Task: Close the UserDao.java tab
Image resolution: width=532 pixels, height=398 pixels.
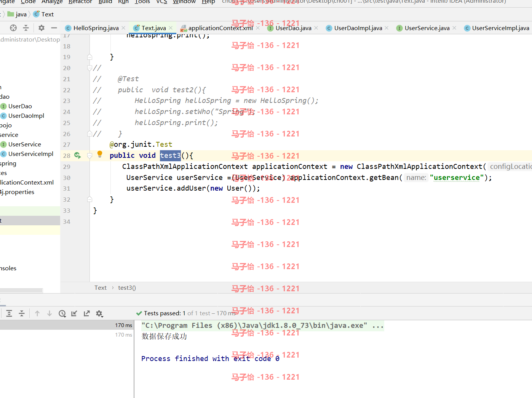Action: click(x=316, y=28)
